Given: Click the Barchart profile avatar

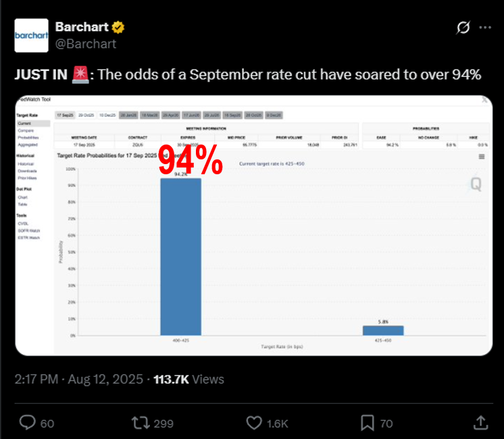Looking at the screenshot, I should pos(31,35).
